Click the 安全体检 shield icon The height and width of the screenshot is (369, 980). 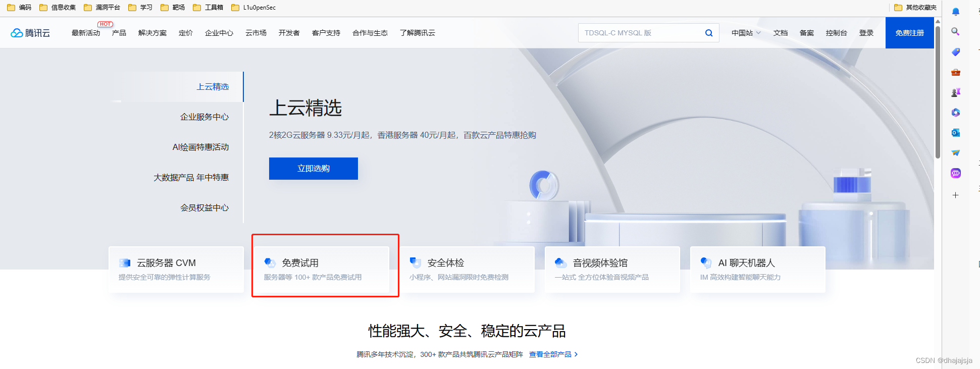[x=415, y=262]
